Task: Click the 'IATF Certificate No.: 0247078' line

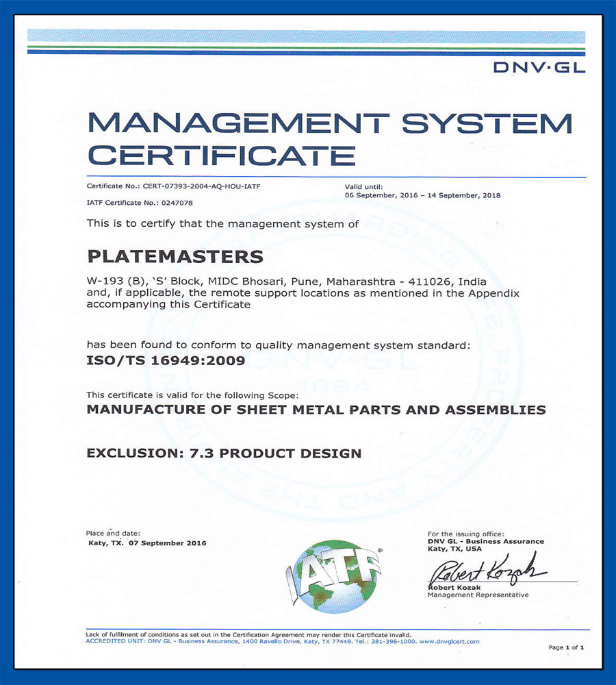Action: [x=140, y=203]
